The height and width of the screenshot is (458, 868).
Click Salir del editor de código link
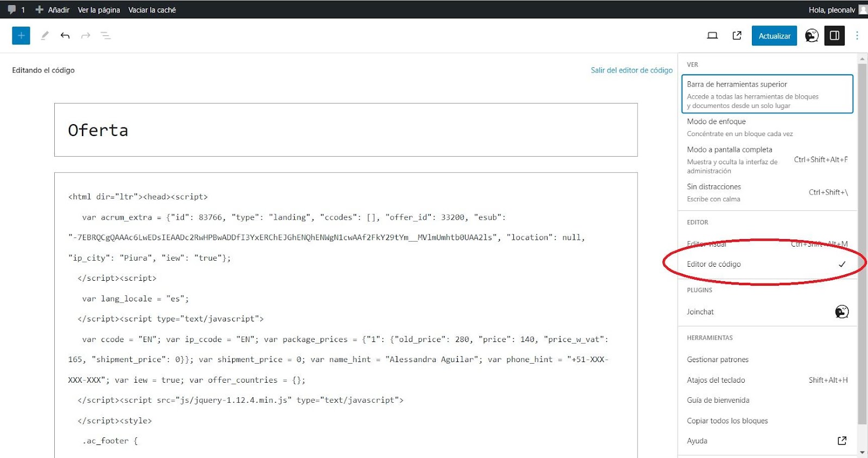click(631, 70)
